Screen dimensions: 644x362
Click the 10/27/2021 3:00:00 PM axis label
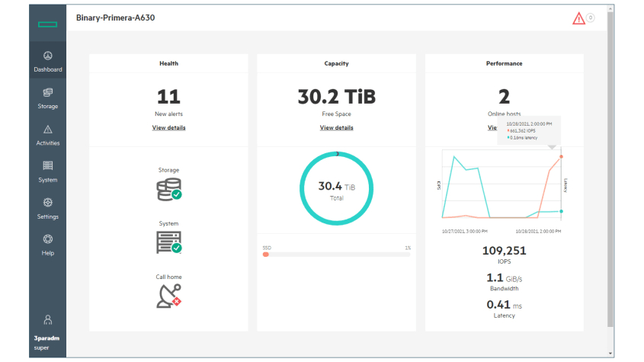coord(464,232)
